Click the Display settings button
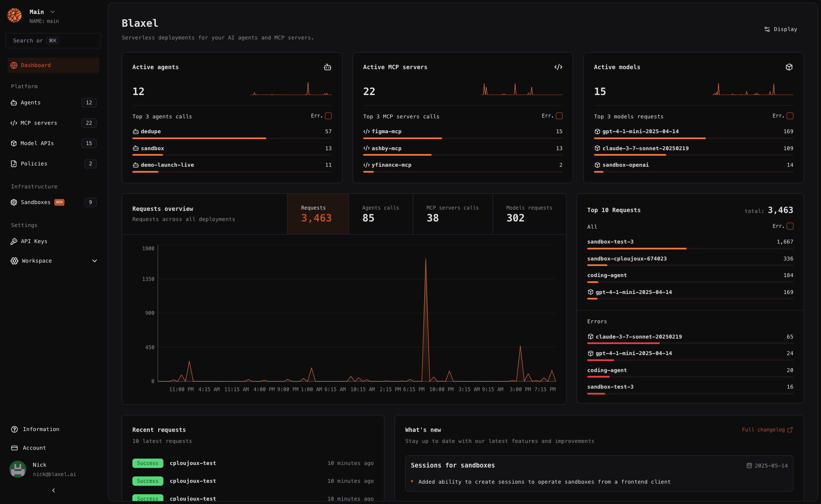This screenshot has height=504, width=821. [x=781, y=29]
